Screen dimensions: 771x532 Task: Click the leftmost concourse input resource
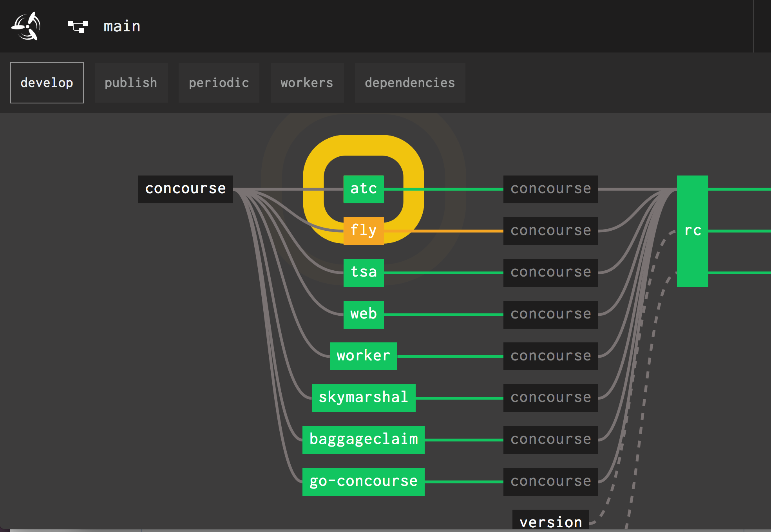click(x=185, y=189)
